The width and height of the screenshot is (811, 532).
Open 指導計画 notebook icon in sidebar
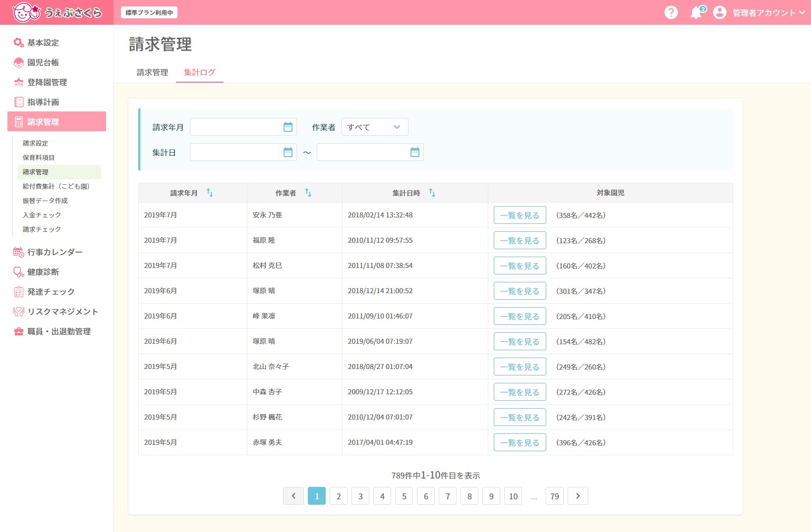click(x=19, y=102)
